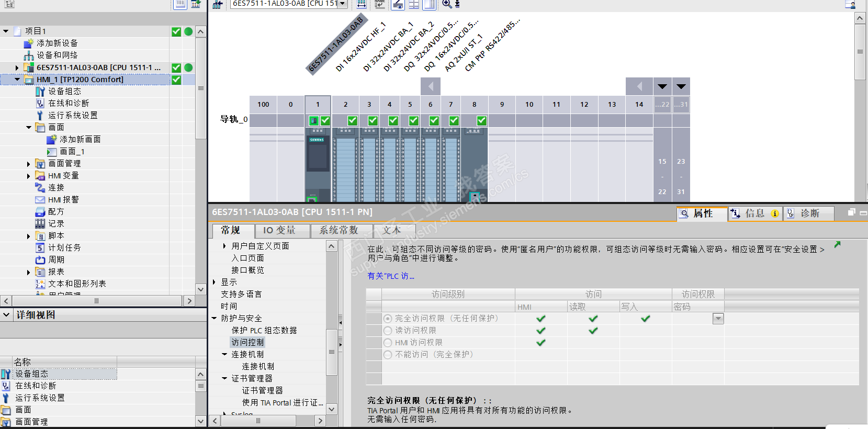Image resolution: width=868 pixels, height=429 pixels.
Task: Expand slots 15-22 with the black arrow
Action: (x=662, y=86)
